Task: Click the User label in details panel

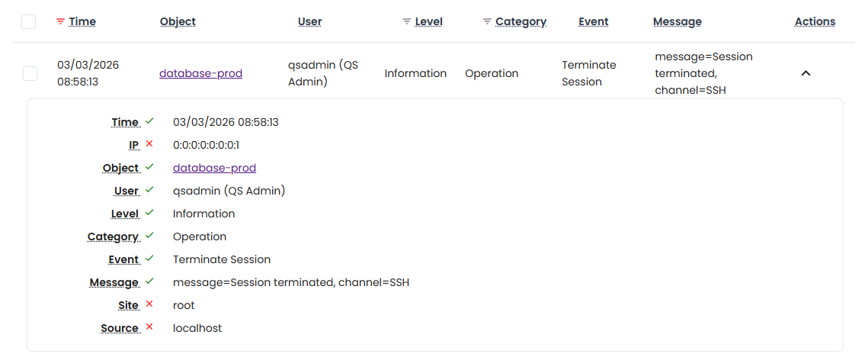Action: pyautogui.click(x=127, y=191)
